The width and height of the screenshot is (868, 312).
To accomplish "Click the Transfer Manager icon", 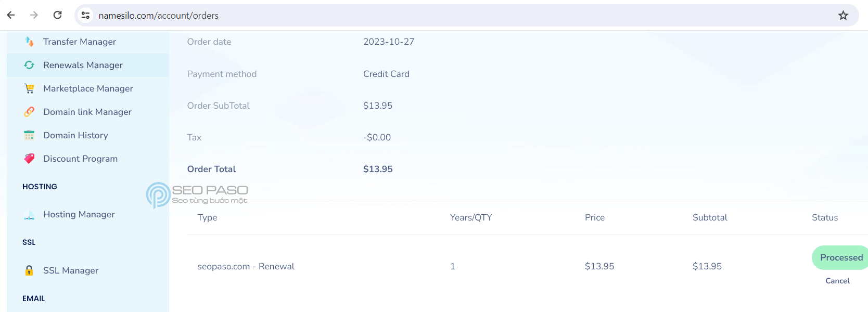I will click(x=29, y=42).
